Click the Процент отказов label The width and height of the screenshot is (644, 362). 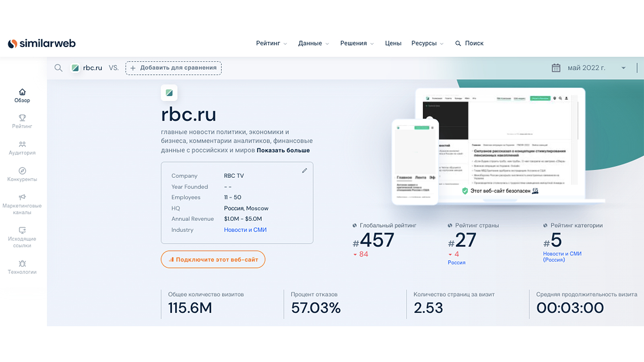pos(314,294)
